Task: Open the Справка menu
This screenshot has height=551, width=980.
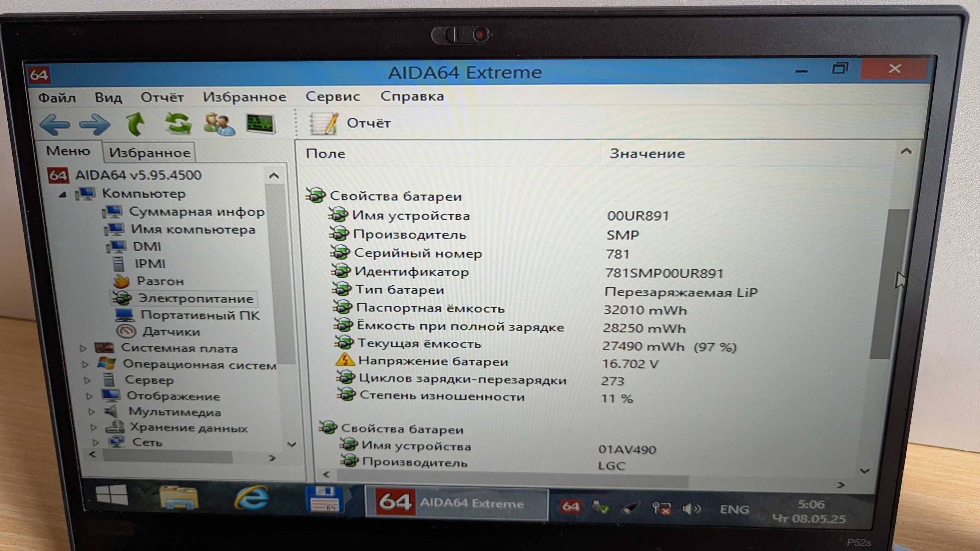Action: [x=412, y=96]
